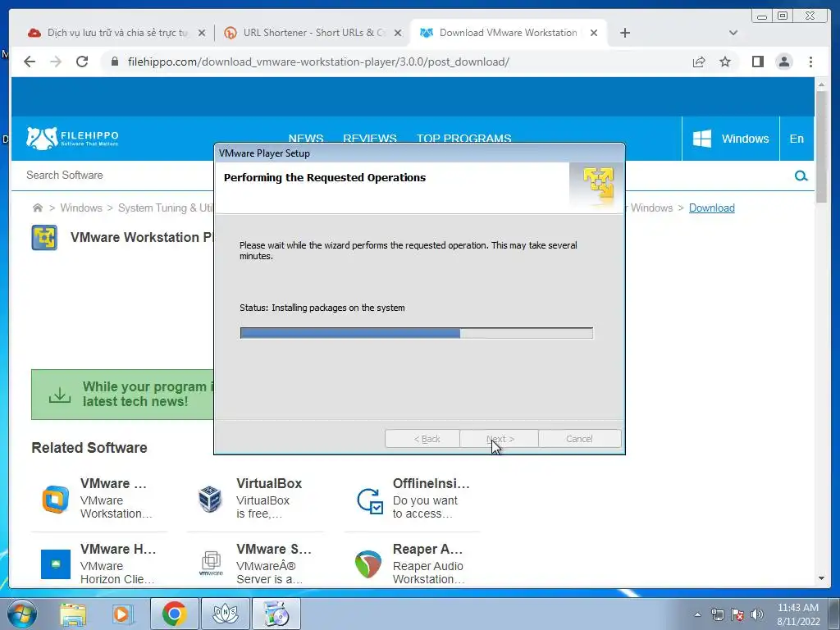Bookmark this page with the star
The image size is (840, 630).
pyautogui.click(x=725, y=62)
